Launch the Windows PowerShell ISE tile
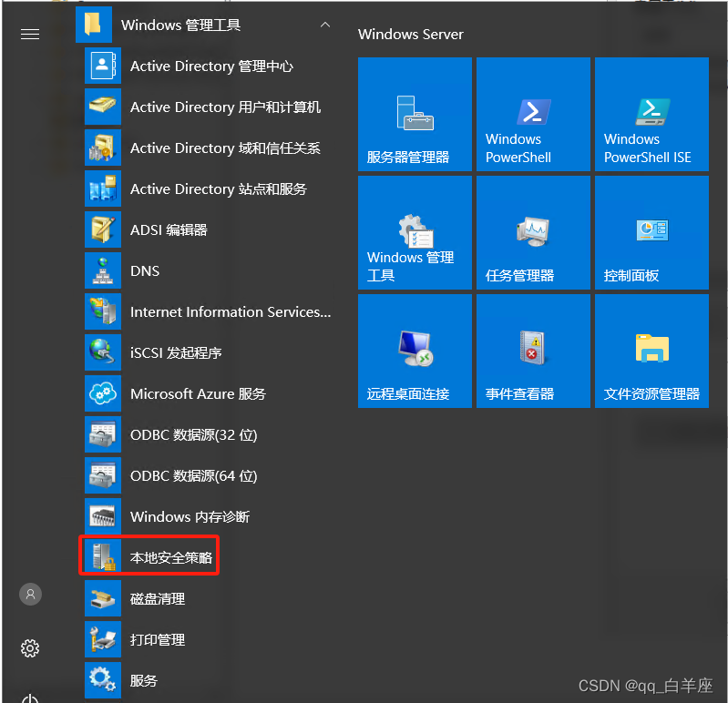Viewport: 728px width, 703px height. coord(651,114)
